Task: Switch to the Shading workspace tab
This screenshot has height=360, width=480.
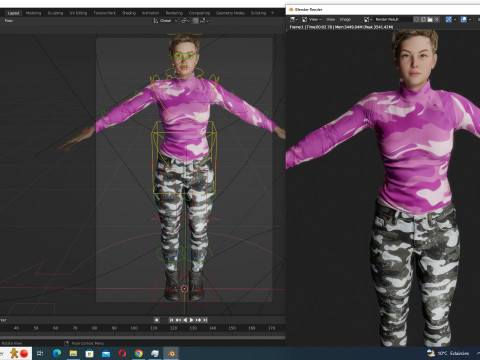Action: pyautogui.click(x=129, y=13)
